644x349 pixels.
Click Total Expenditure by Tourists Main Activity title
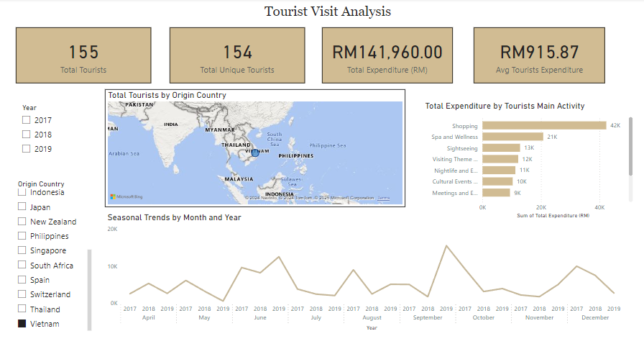pos(505,106)
